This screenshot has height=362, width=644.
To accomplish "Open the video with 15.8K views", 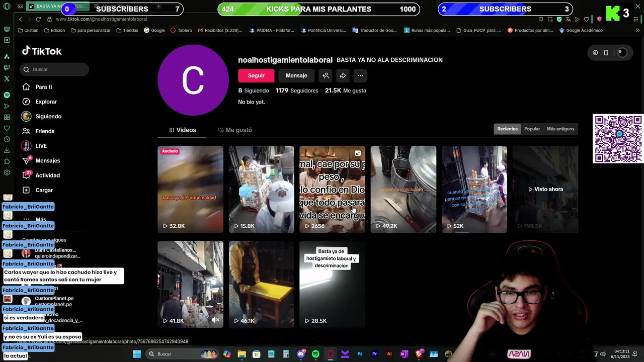I will click(x=262, y=189).
